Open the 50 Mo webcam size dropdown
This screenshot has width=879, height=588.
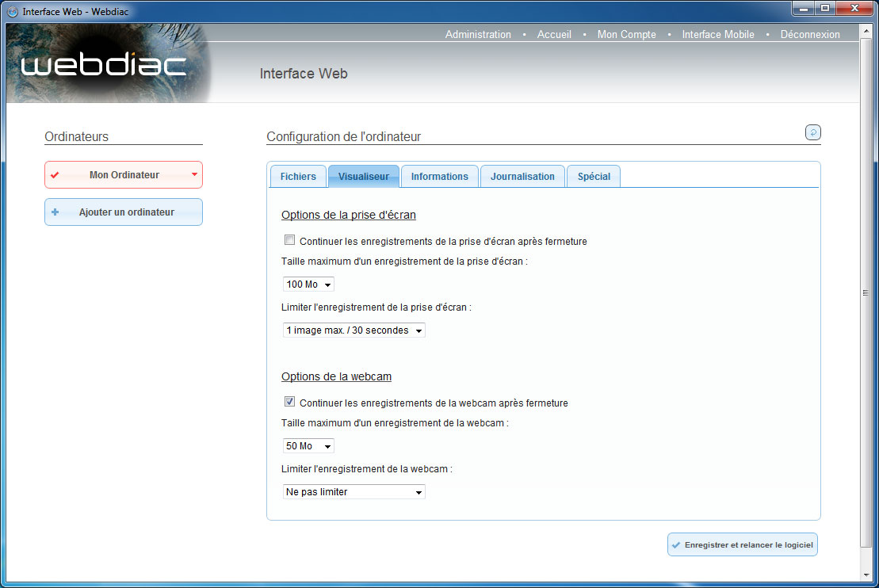click(308, 446)
